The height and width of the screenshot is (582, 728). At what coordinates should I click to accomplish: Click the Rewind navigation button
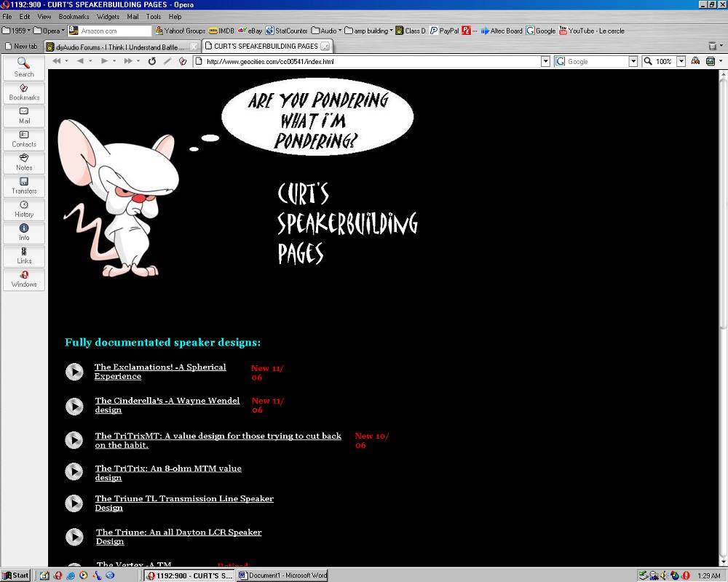[x=57, y=61]
